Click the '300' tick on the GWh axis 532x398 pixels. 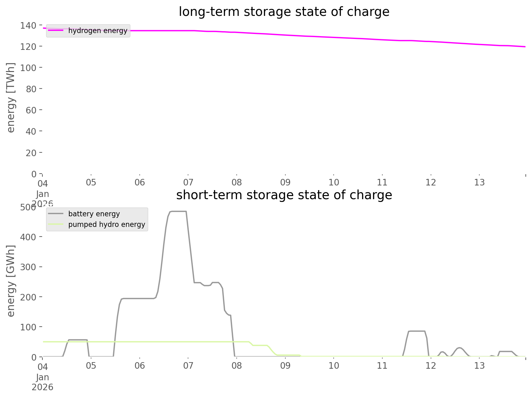pos(28,267)
